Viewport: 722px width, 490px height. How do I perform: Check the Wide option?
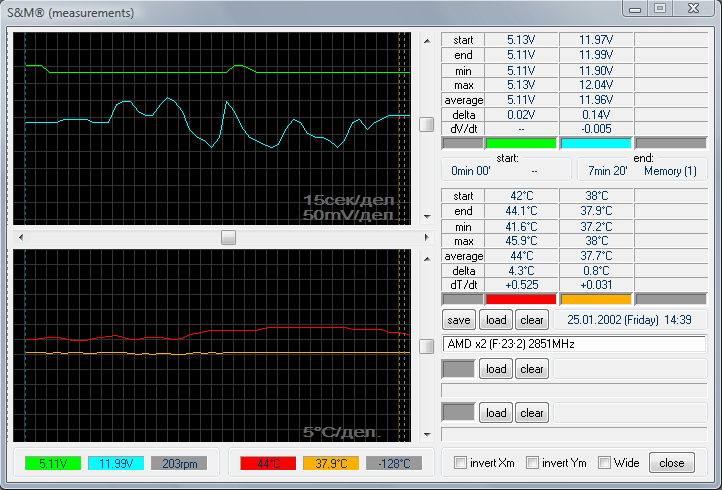pyautogui.click(x=604, y=462)
